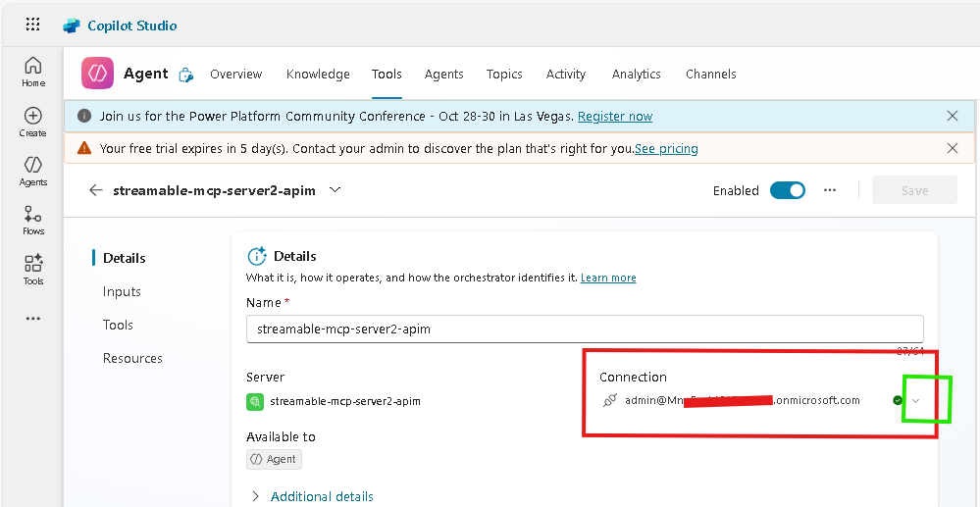The width and height of the screenshot is (980, 507).
Task: Toggle the Enabled switch off
Action: (788, 190)
